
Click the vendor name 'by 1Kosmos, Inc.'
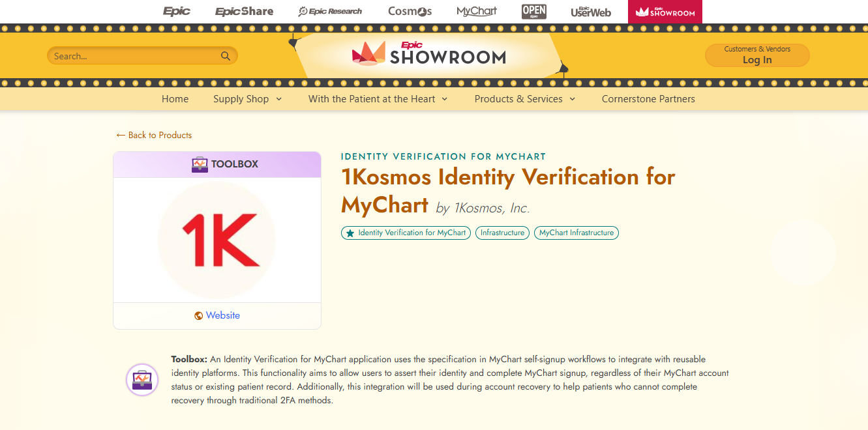483,208
